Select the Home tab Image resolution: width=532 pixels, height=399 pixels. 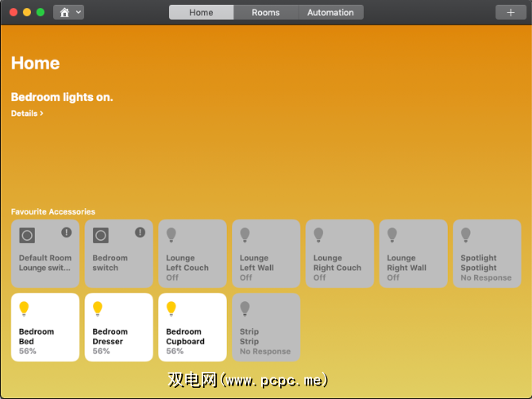pyautogui.click(x=201, y=12)
